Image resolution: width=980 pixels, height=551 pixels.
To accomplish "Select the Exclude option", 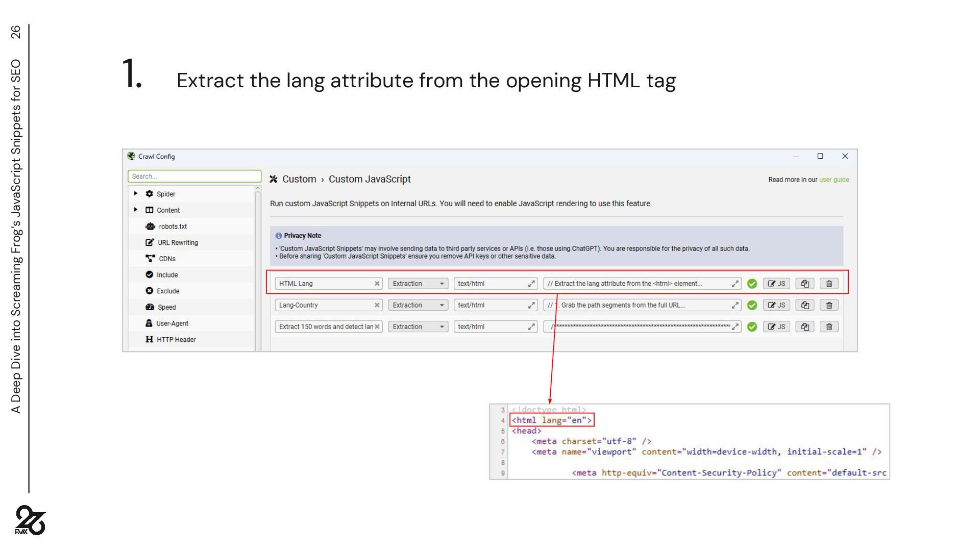I will tap(168, 291).
